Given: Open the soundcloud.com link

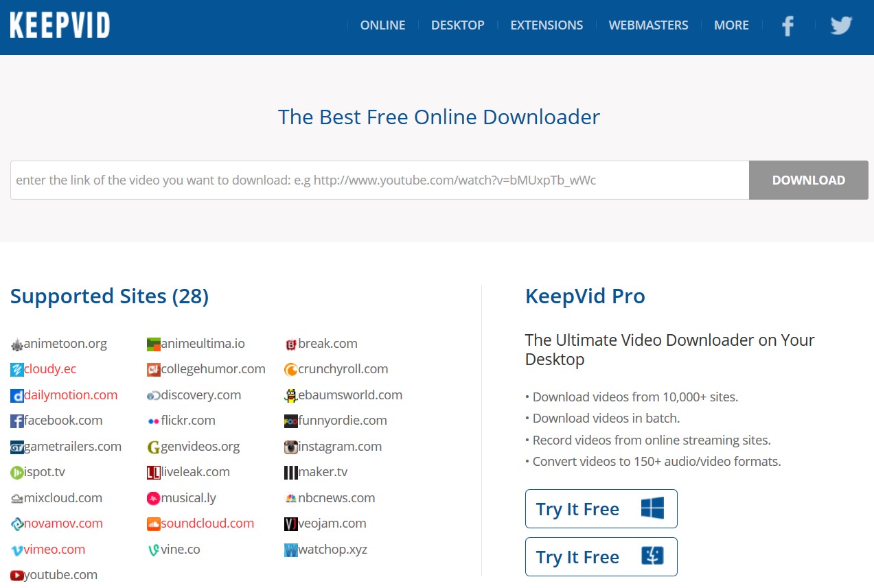Looking at the screenshot, I should coord(207,524).
